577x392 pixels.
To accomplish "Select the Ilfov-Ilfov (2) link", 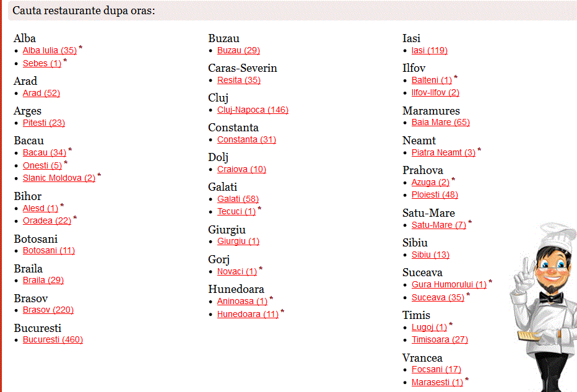I will point(435,93).
